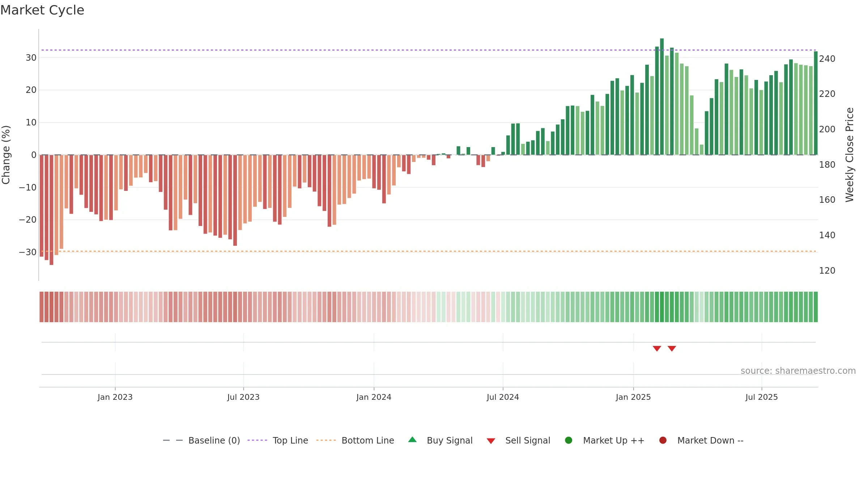This screenshot has width=868, height=488.
Task: Click the −20 tick on the Change axis
Action: (x=28, y=220)
